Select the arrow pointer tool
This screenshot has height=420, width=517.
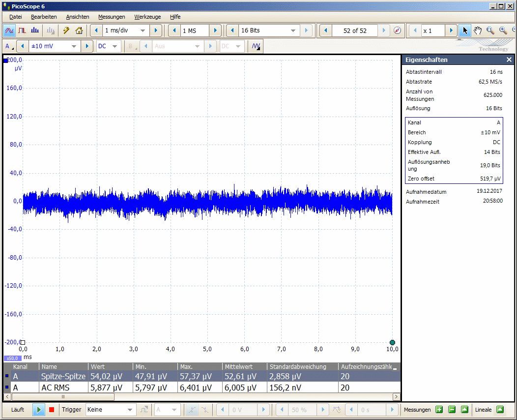tap(465, 30)
